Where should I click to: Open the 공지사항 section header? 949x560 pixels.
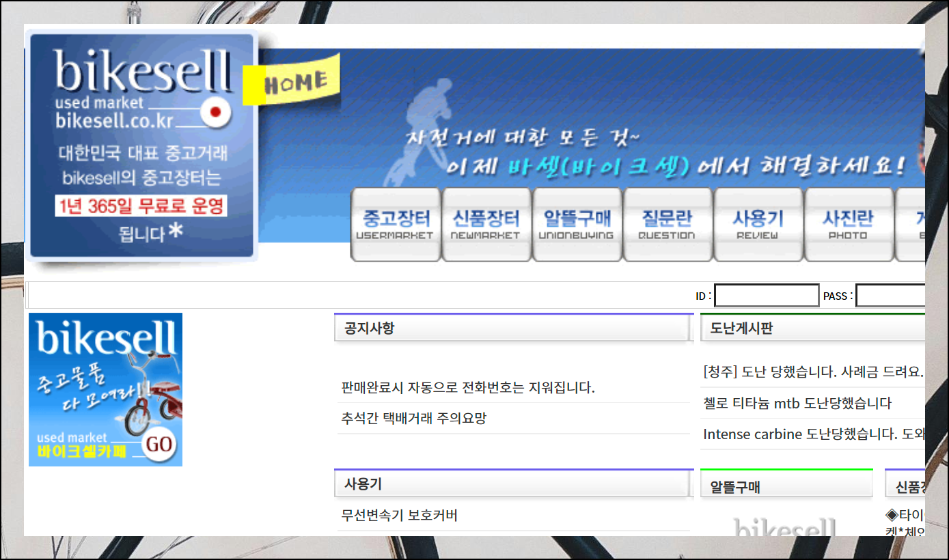514,328
